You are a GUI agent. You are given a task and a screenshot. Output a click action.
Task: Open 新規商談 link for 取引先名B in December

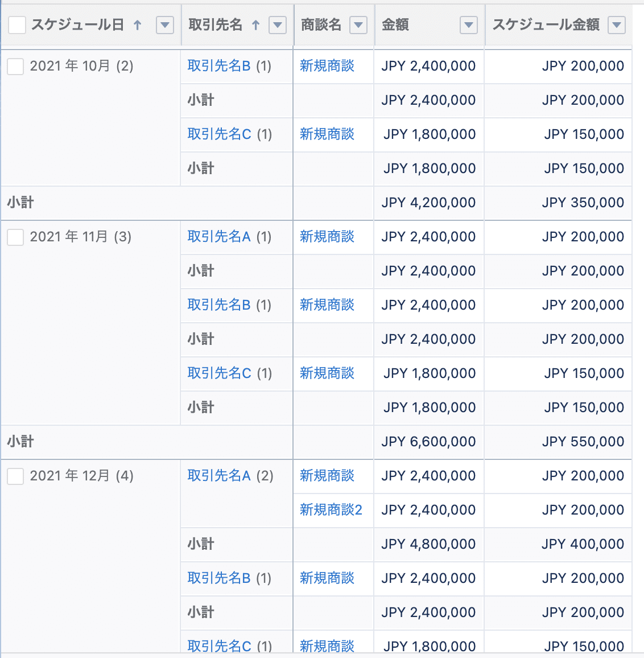[x=327, y=578]
